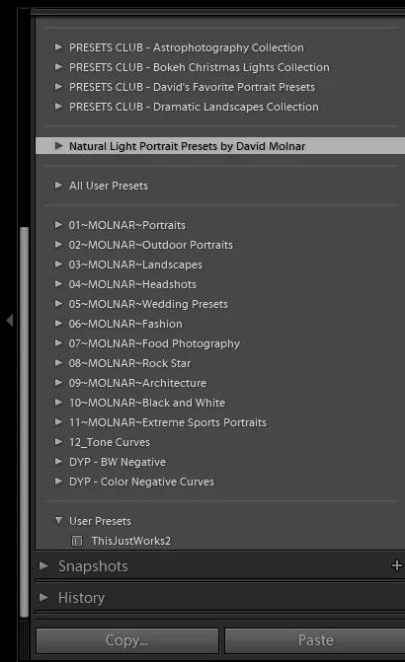Click the ThisJustWorks2 preset icon
Image resolution: width=405 pixels, height=662 pixels.
pyautogui.click(x=77, y=541)
